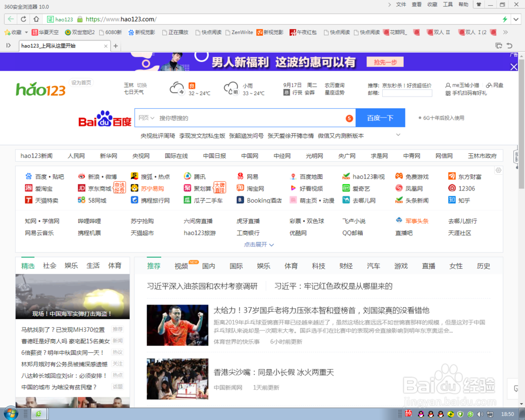This screenshot has width=525, height=420.
Task: Open 玉林市政府 link
Action: pyautogui.click(x=482, y=156)
